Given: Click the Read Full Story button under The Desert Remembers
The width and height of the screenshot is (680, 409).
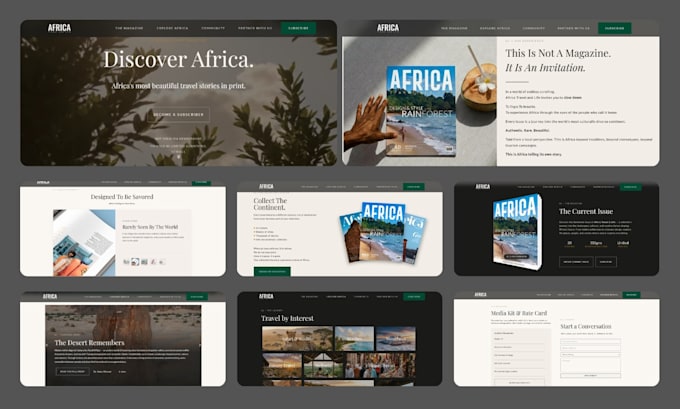Looking at the screenshot, I should pos(72,372).
